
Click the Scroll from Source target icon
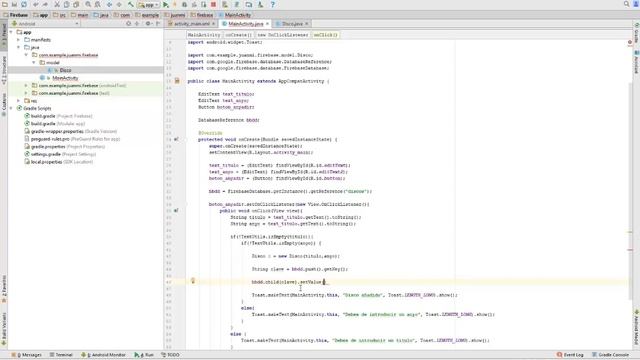(129, 24)
